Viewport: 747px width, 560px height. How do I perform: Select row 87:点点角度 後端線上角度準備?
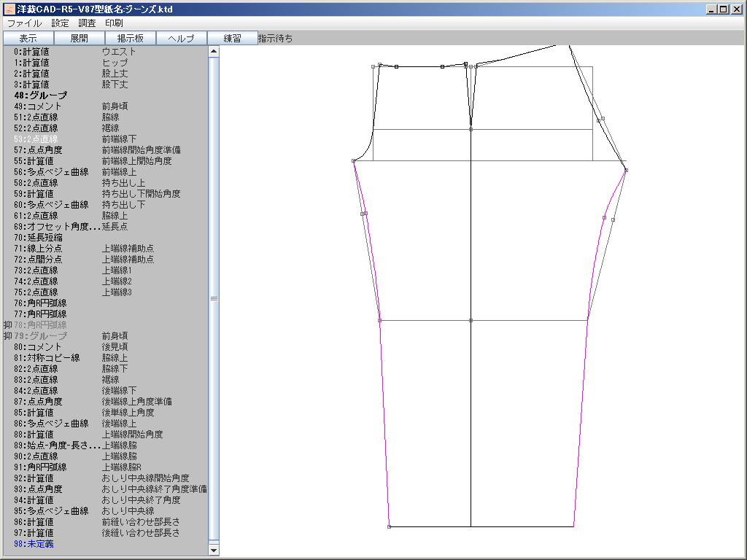(x=106, y=402)
